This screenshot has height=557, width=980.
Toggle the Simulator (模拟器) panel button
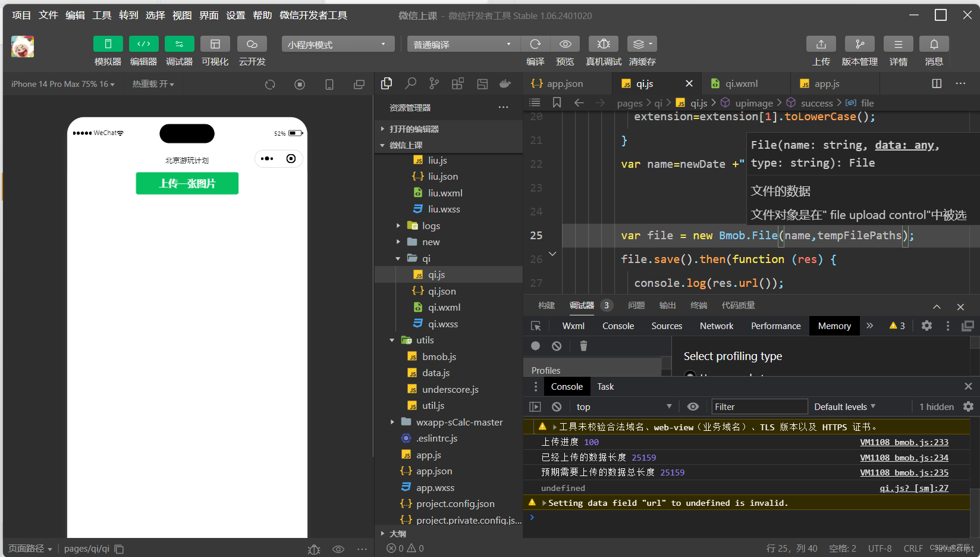108,44
